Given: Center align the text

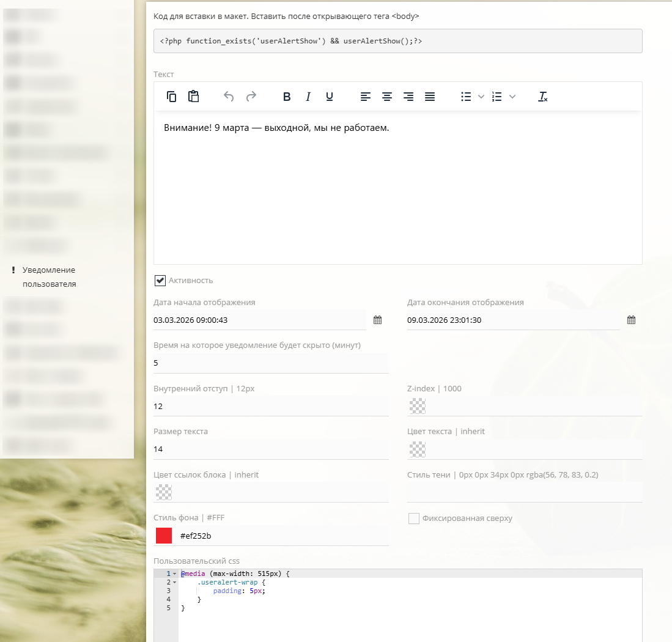Looking at the screenshot, I should pos(387,97).
